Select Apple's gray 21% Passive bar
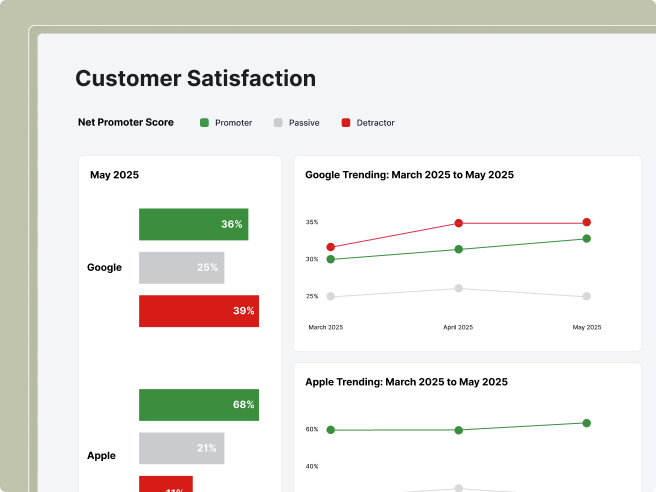This screenshot has width=656, height=492. 181,448
